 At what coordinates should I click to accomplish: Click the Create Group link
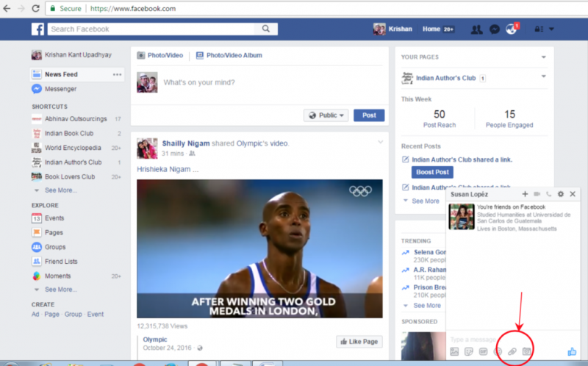73,315
